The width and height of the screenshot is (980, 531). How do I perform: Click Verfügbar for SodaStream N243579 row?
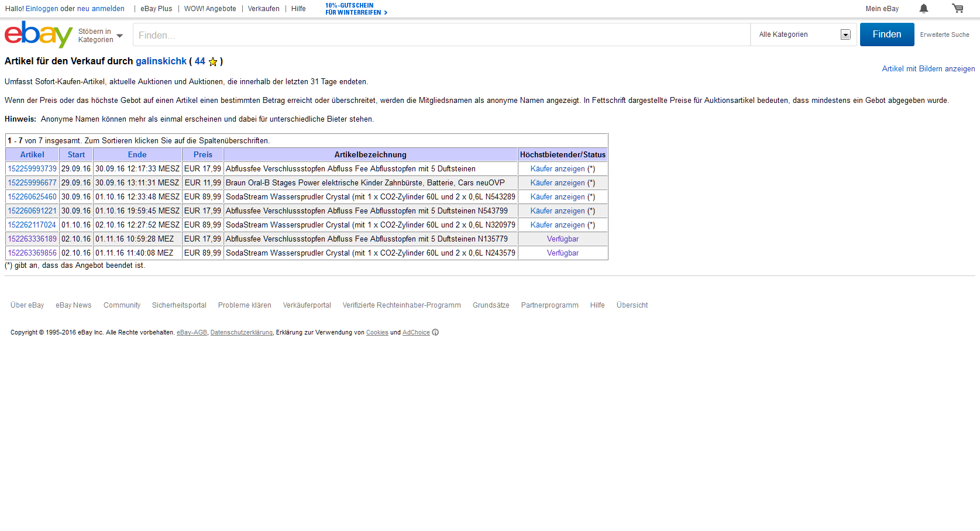pos(563,253)
